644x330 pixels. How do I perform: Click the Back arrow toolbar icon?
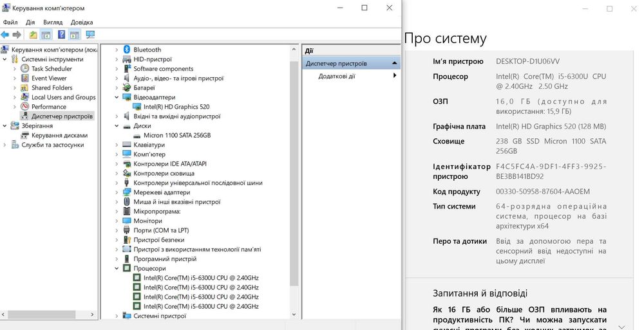tap(5, 35)
